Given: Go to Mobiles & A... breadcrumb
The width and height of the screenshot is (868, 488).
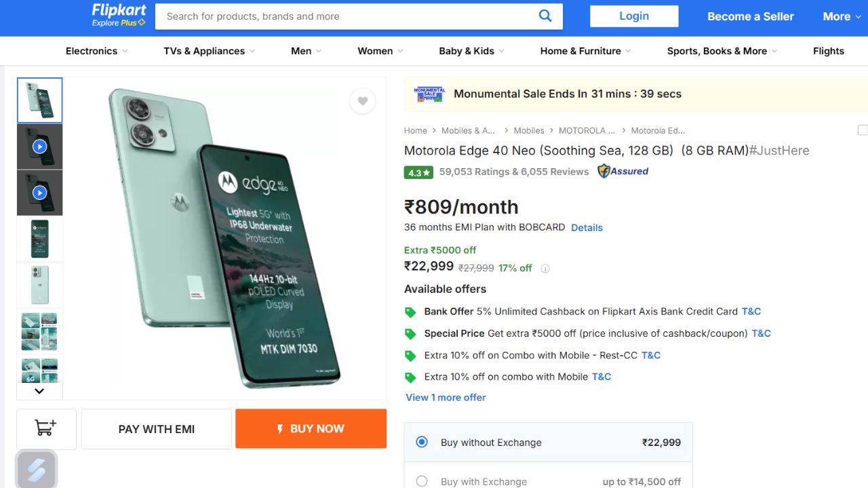Looking at the screenshot, I should coord(468,130).
